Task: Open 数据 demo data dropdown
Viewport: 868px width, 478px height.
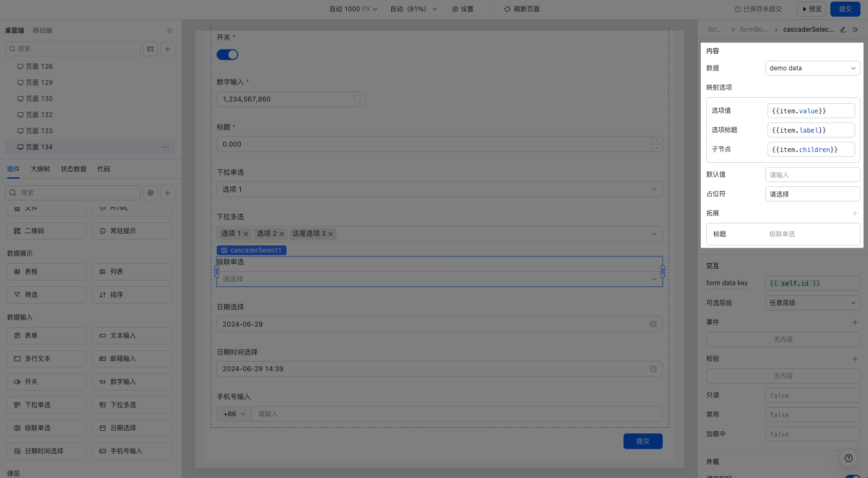Action: pyautogui.click(x=813, y=68)
